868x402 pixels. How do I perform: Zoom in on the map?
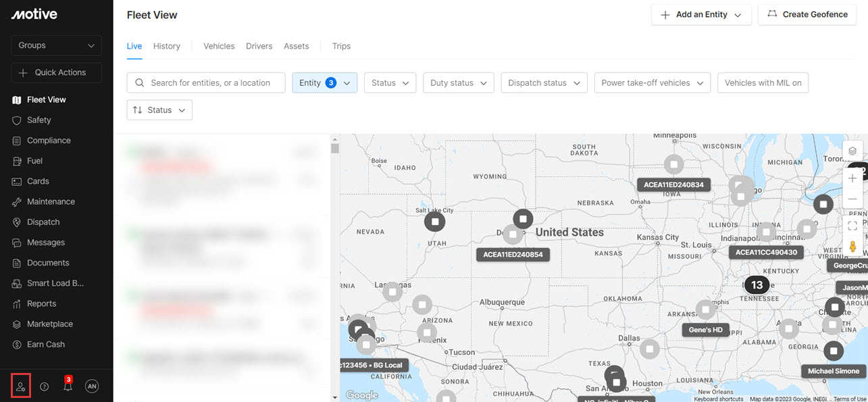coord(852,178)
